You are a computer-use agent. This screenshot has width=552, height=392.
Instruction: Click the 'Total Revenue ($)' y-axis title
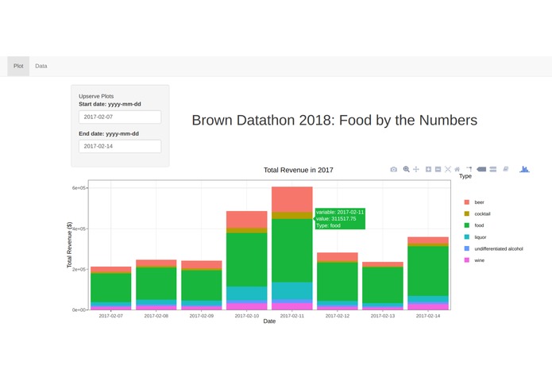pyautogui.click(x=69, y=244)
